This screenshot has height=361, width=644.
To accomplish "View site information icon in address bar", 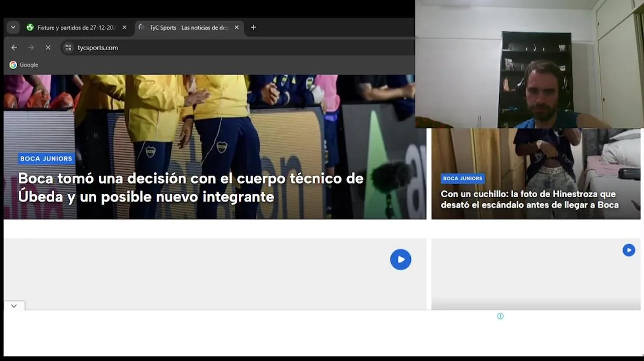I will coord(69,48).
